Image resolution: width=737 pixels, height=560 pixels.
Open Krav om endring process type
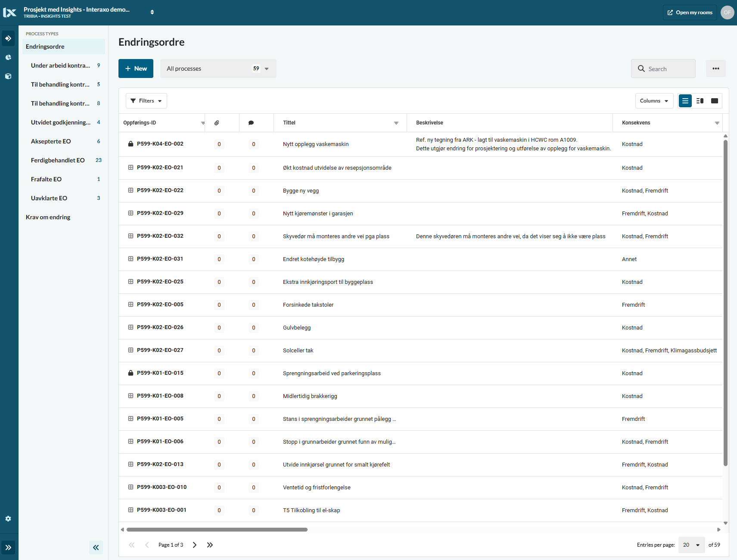tap(48, 217)
